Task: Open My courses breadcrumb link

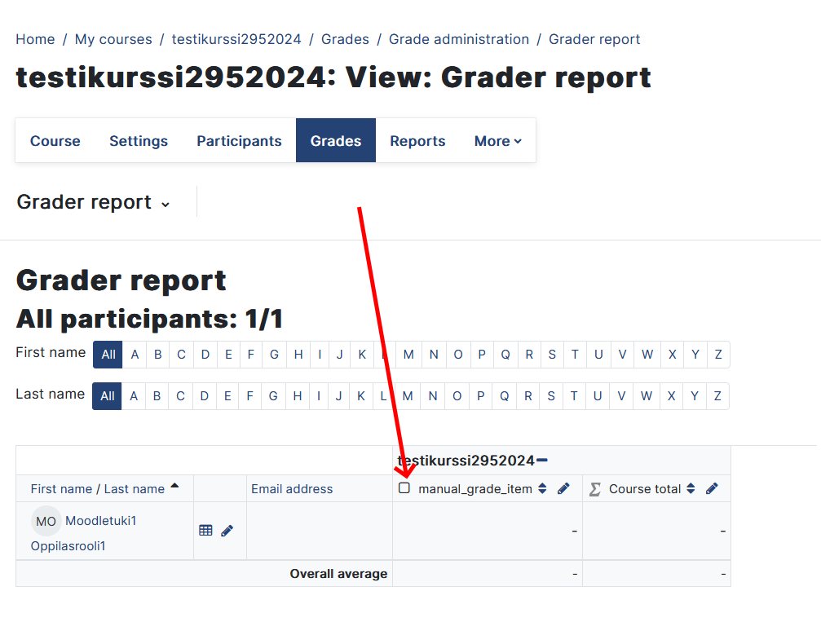Action: coord(113,39)
